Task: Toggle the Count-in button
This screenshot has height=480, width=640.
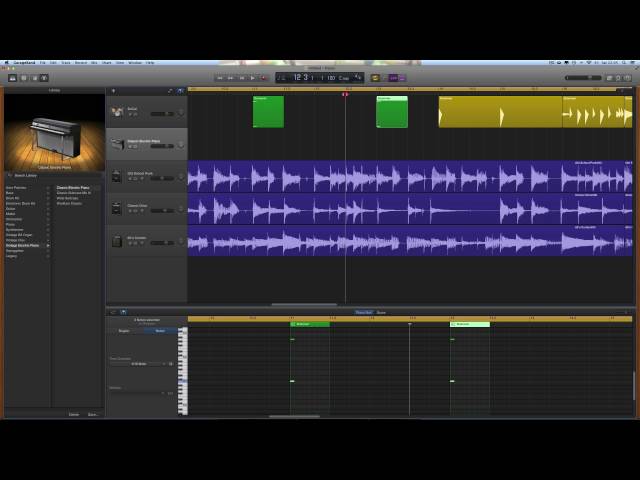Action: pos(393,78)
